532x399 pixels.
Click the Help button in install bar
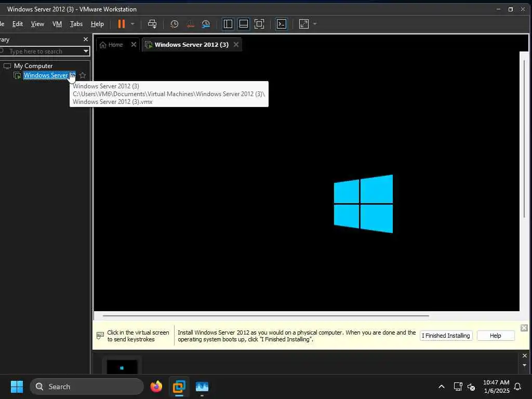[x=495, y=336]
